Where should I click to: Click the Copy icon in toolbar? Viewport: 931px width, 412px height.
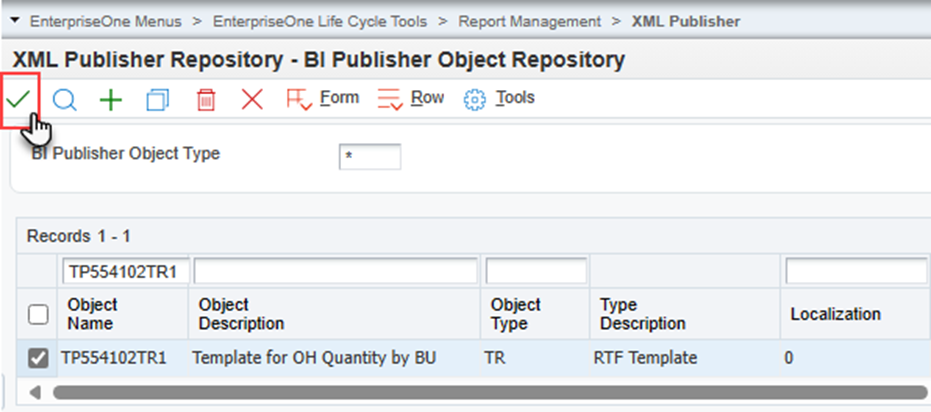coord(158,100)
